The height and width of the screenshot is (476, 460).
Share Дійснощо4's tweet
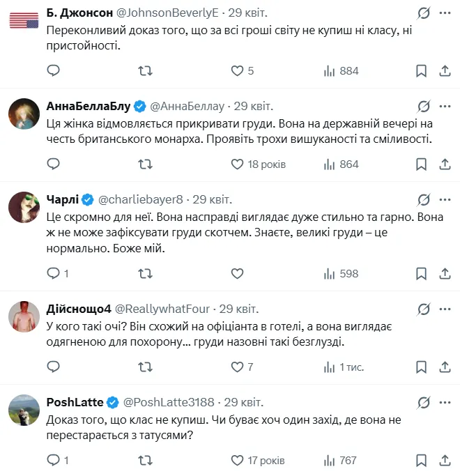[x=445, y=367]
